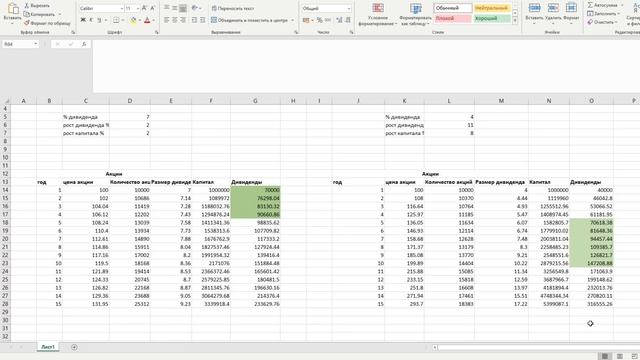The width and height of the screenshot is (640, 360).
Task: Align text to top of cell
Action: [167, 8]
